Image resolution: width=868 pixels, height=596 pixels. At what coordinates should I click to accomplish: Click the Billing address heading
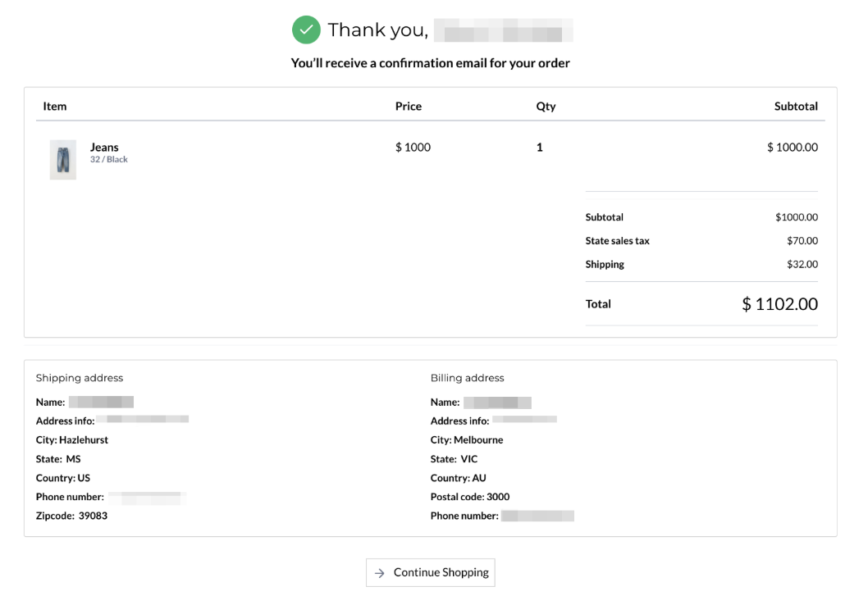tap(467, 378)
